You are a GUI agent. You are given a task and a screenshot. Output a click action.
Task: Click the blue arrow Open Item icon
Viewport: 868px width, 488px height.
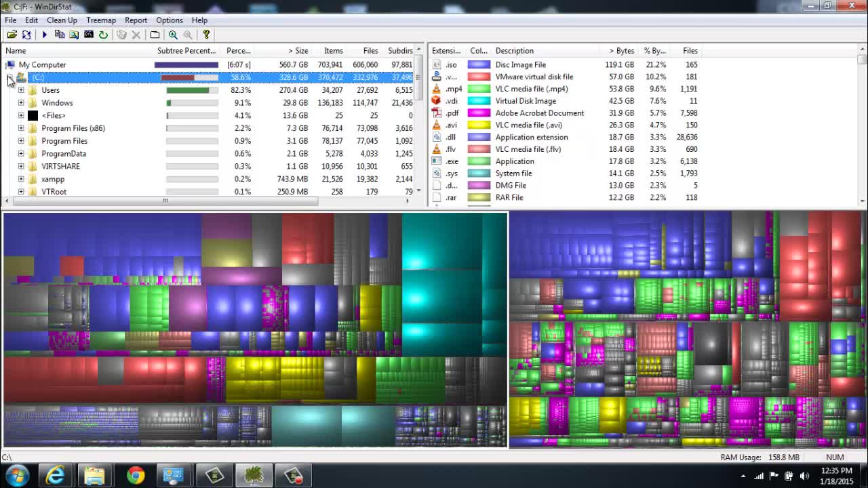pos(44,35)
